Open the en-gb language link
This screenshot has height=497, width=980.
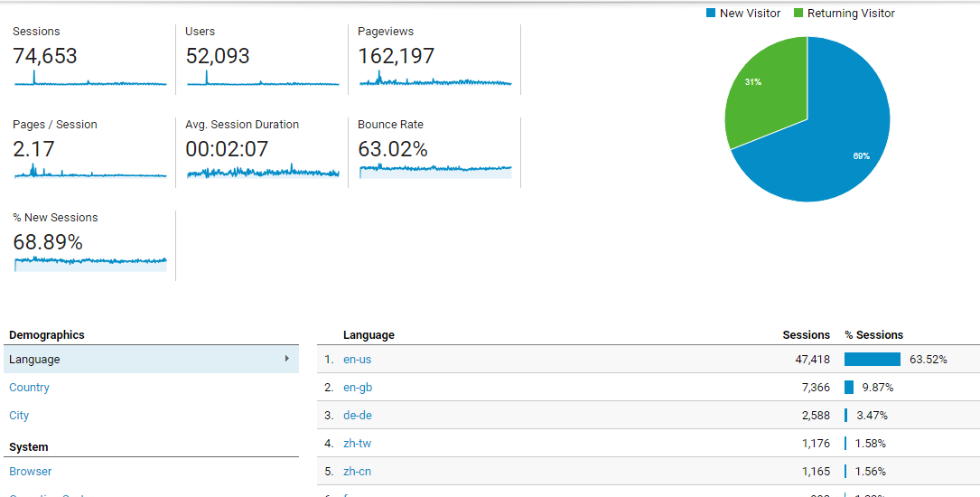click(x=358, y=388)
